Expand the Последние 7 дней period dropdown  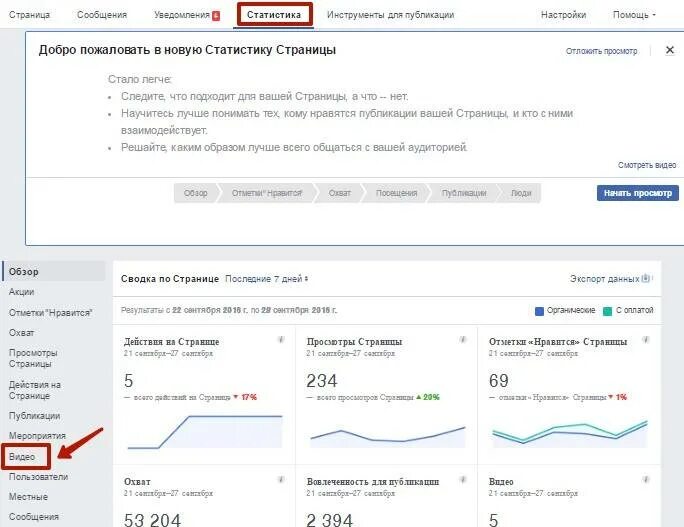[267, 279]
